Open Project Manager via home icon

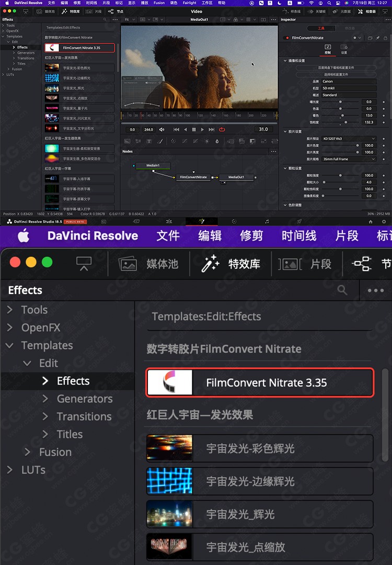coord(371,222)
